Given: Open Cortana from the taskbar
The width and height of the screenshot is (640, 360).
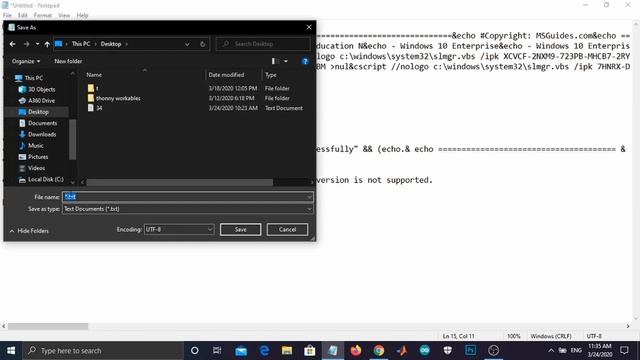Looking at the screenshot, I should tap(195, 351).
